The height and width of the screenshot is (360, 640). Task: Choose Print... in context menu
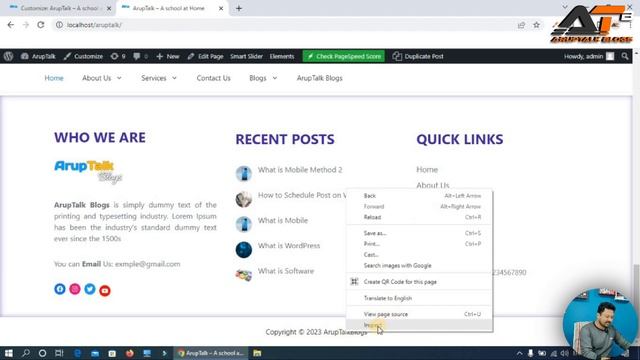coord(420,244)
